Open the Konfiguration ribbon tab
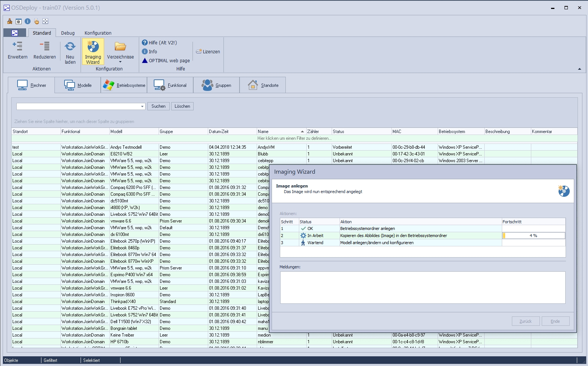This screenshot has height=366, width=588. point(98,33)
